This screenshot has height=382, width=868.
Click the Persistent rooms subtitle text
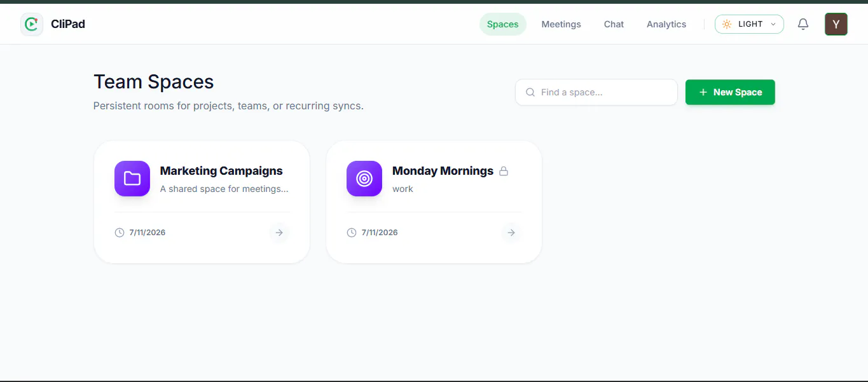coord(228,106)
